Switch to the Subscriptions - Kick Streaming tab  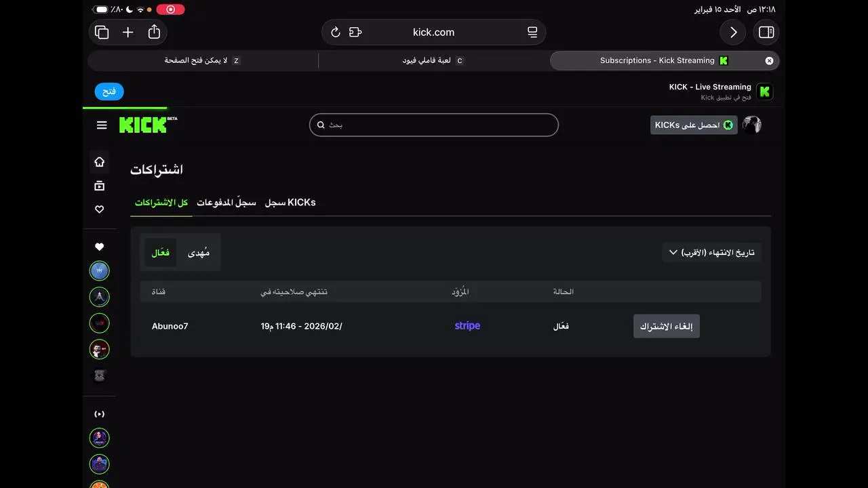[664, 60]
